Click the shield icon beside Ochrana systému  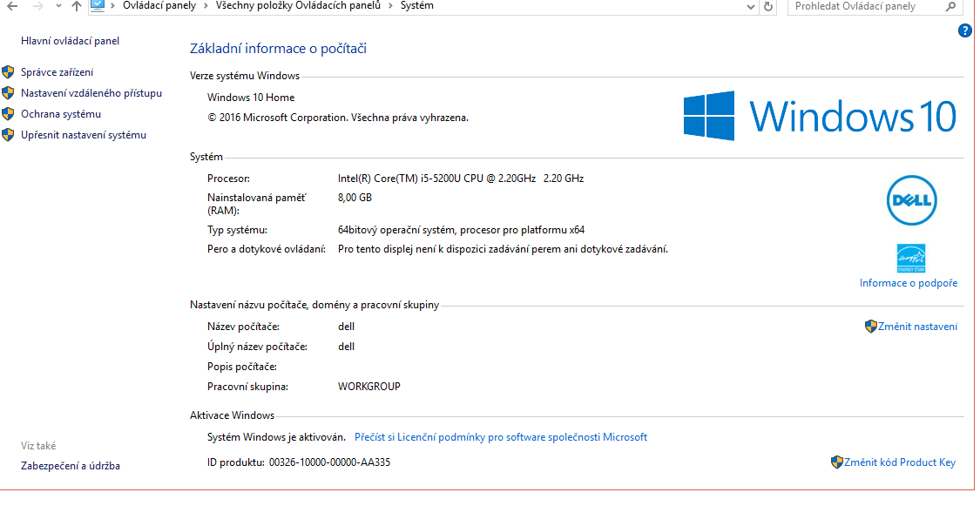pyautogui.click(x=8, y=114)
